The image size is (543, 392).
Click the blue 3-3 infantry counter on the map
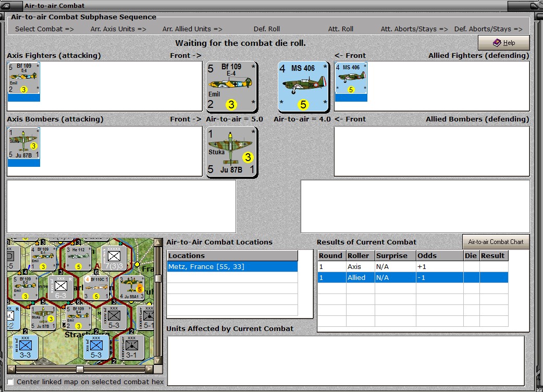click(x=26, y=347)
